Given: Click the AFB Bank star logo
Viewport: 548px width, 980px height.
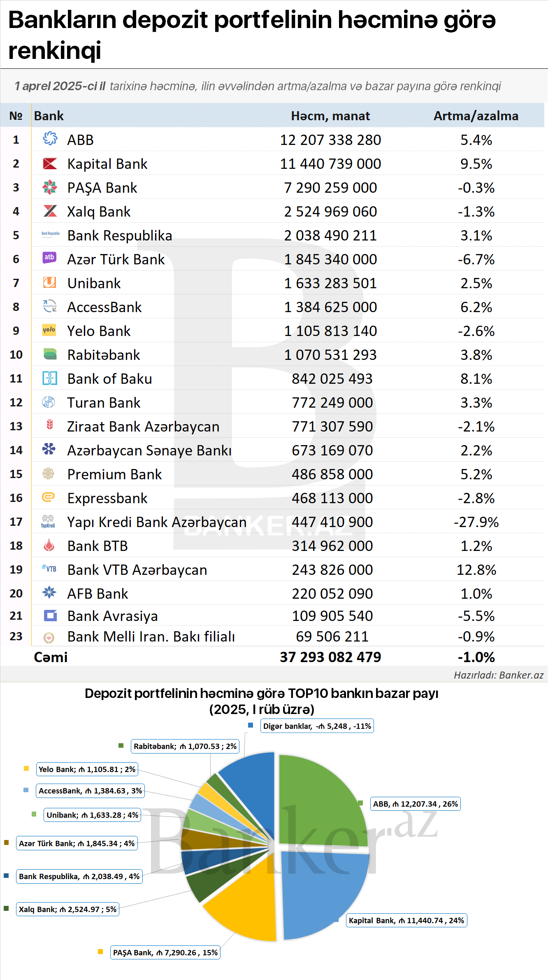Looking at the screenshot, I should 49,592.
